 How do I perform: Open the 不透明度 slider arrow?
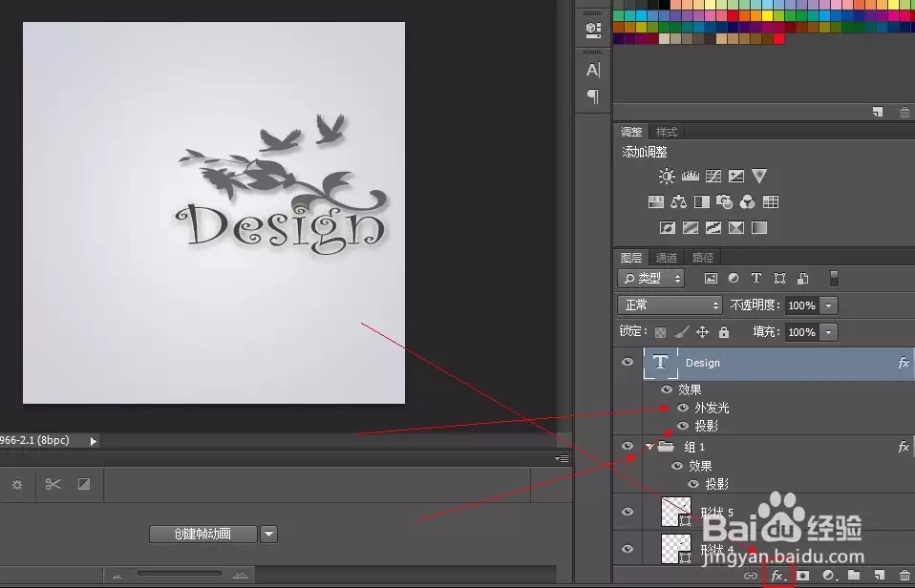coord(828,305)
